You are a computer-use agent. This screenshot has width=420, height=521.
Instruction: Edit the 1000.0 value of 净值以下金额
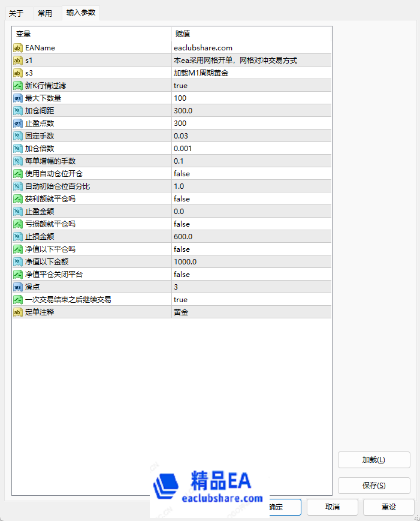(251, 262)
